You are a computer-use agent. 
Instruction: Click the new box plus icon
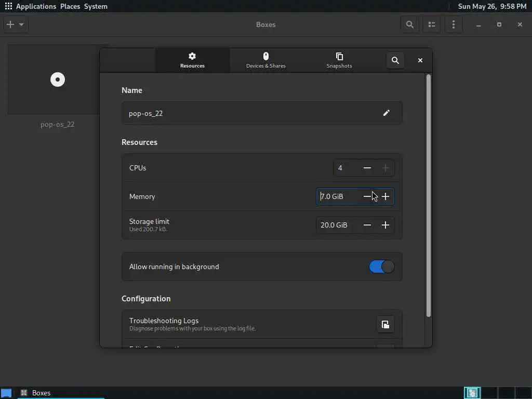click(10, 24)
